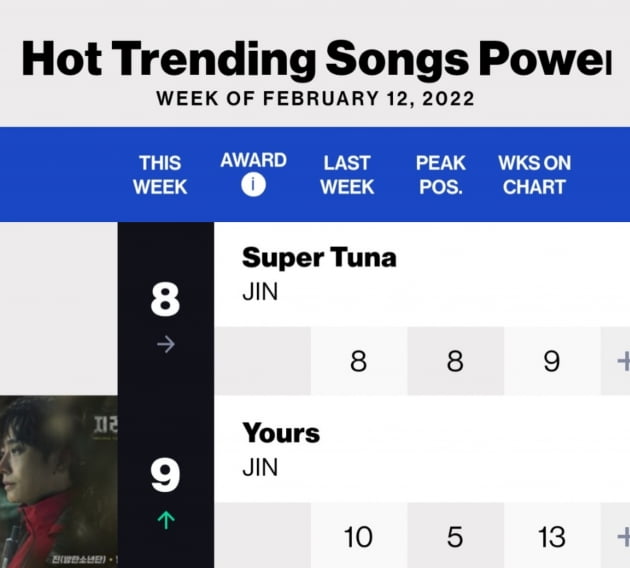Open the Super Tuna song title

pyautogui.click(x=319, y=257)
